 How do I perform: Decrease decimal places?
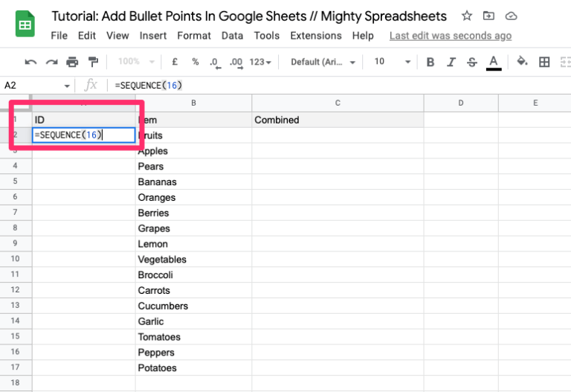tap(215, 62)
